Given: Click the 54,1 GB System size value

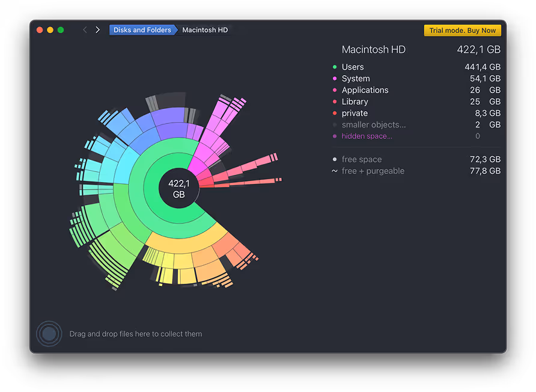Looking at the screenshot, I should click(485, 79).
